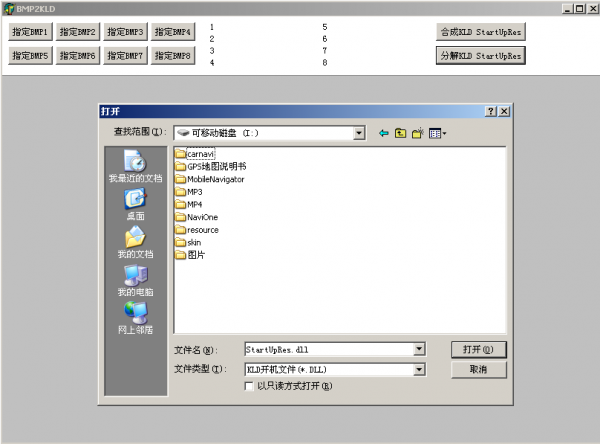Create a new folder icon
600x444 pixels.
pos(418,133)
